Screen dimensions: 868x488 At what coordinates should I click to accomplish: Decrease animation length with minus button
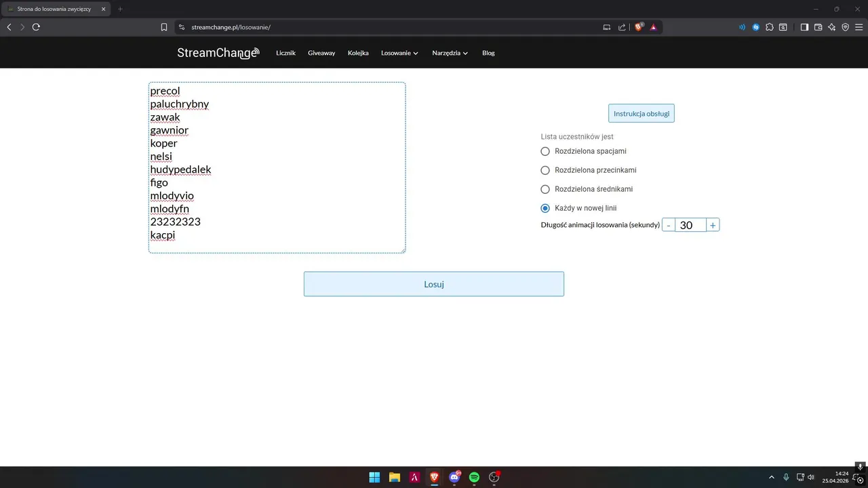[669, 225]
